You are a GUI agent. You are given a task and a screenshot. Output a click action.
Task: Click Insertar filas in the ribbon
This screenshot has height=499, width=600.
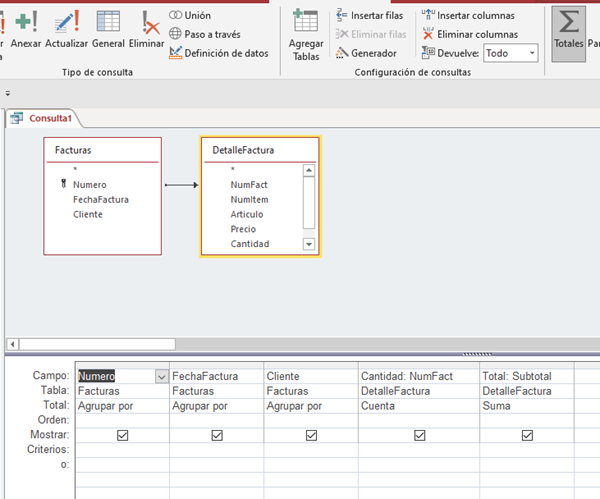pyautogui.click(x=368, y=16)
